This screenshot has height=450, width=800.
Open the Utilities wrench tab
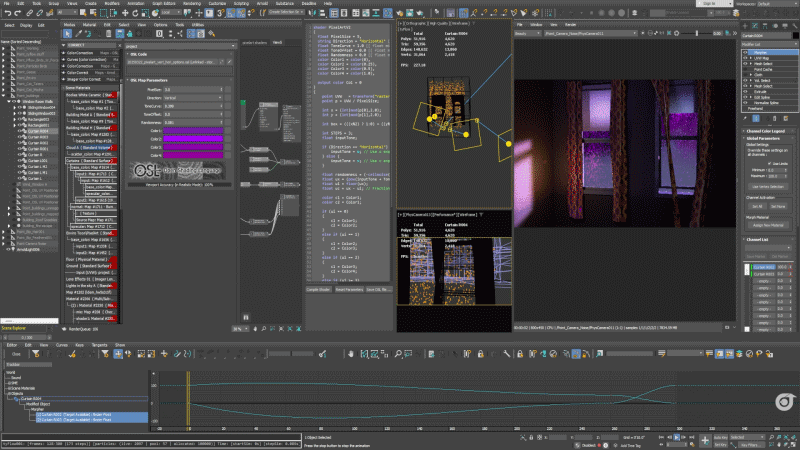(x=794, y=26)
